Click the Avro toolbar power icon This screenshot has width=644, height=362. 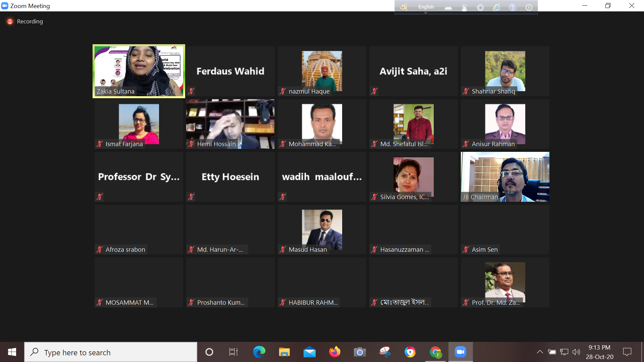[x=529, y=7]
